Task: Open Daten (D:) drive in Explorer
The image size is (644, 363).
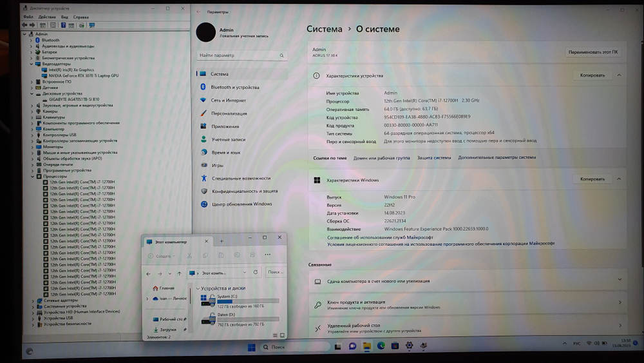Action: tap(240, 319)
